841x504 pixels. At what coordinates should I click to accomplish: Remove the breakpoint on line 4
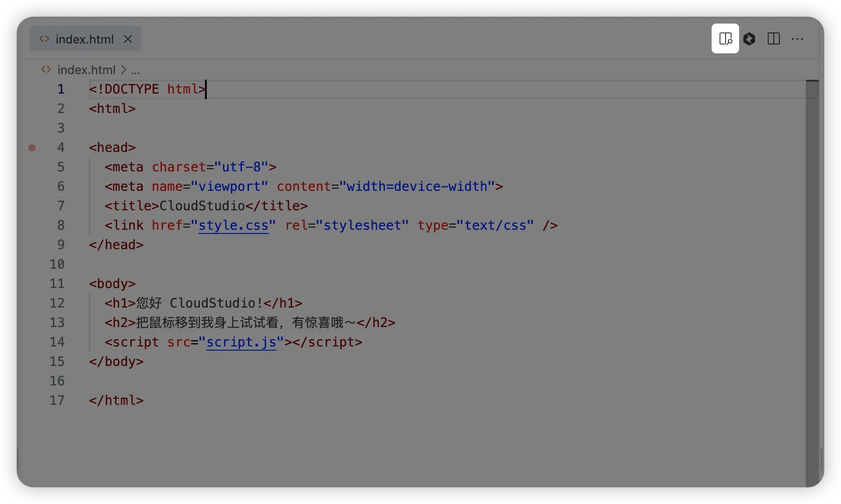point(32,148)
